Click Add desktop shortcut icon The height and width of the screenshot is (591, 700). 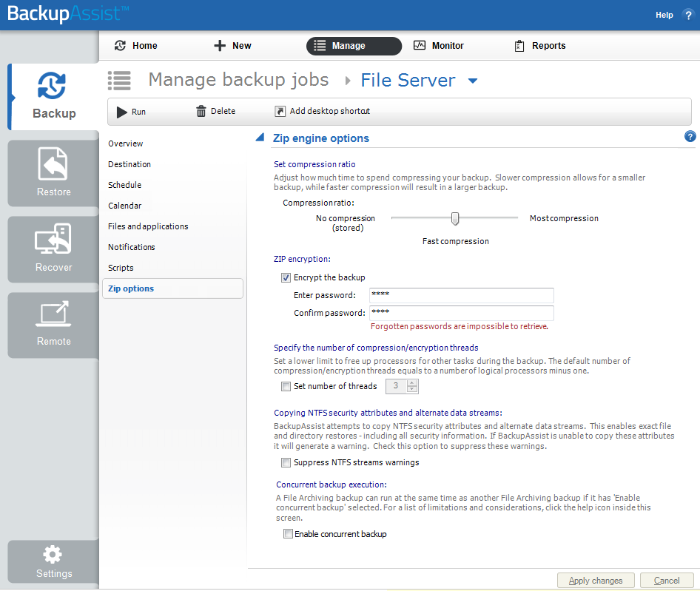click(280, 112)
